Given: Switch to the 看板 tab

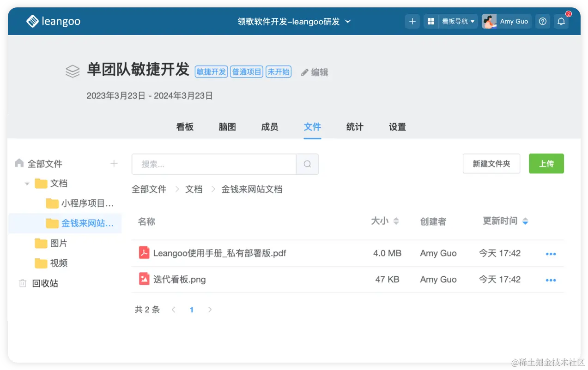Looking at the screenshot, I should click(185, 127).
